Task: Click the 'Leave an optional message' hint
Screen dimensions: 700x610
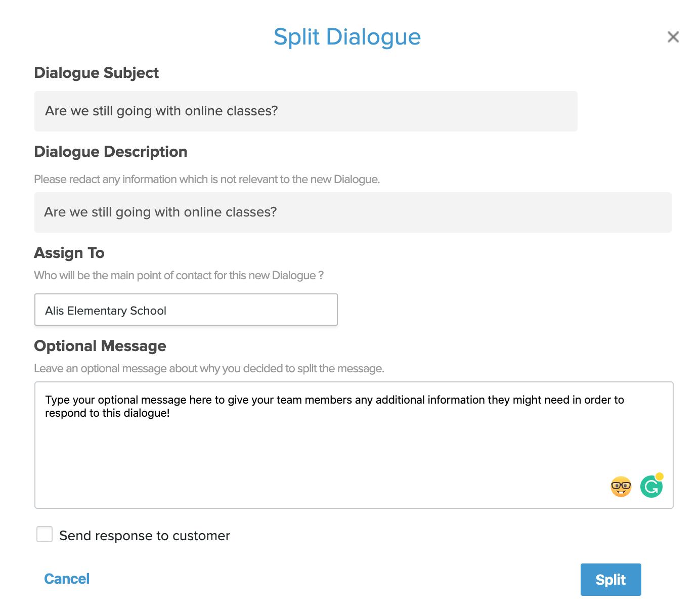Action: coord(209,369)
